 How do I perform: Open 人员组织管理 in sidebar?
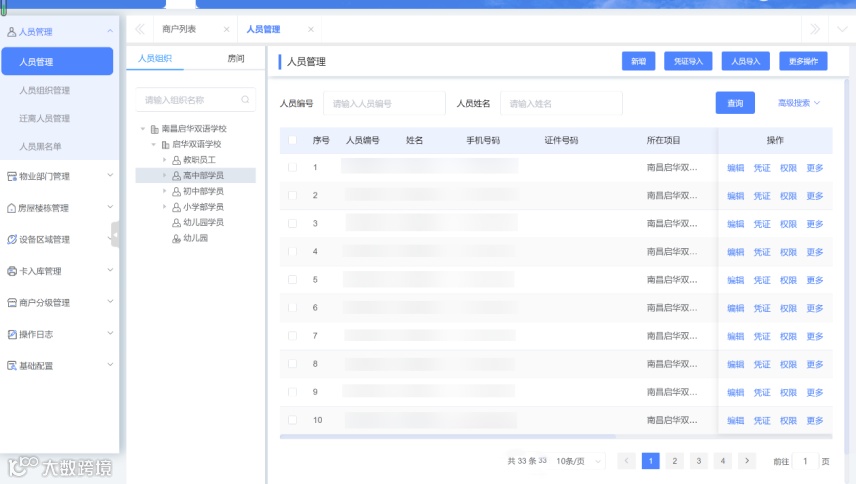click(x=44, y=91)
